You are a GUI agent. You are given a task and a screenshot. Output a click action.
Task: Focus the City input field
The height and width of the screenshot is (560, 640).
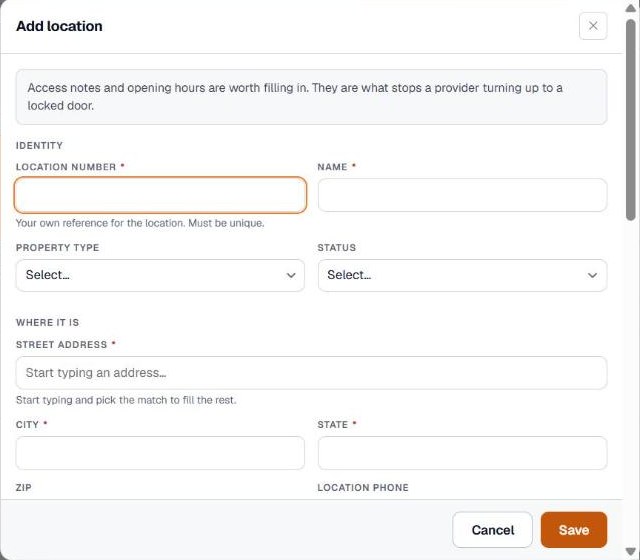pyautogui.click(x=160, y=453)
